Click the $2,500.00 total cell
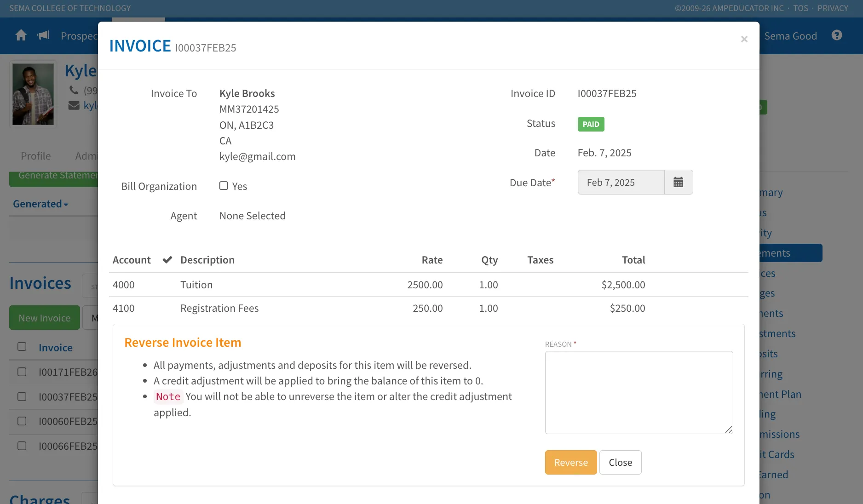The width and height of the screenshot is (863, 504). click(623, 285)
